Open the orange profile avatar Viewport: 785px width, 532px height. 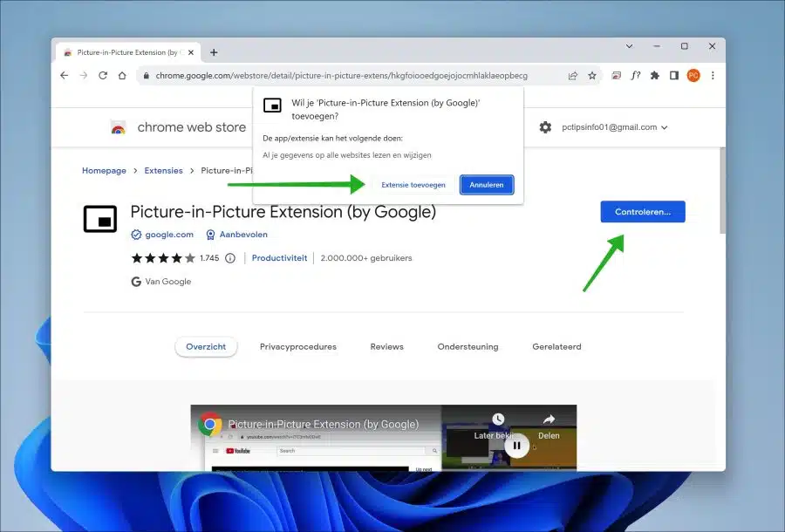pos(693,76)
